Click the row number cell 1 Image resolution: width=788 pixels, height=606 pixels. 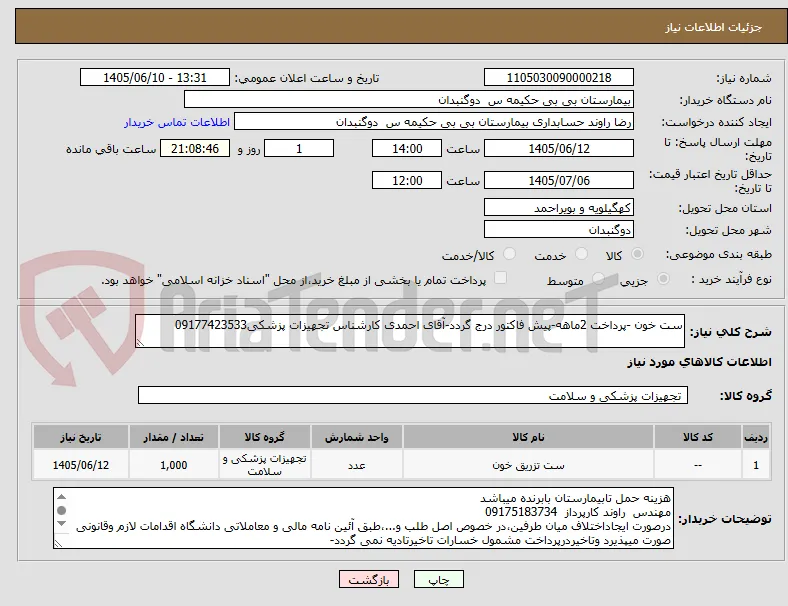click(x=755, y=465)
